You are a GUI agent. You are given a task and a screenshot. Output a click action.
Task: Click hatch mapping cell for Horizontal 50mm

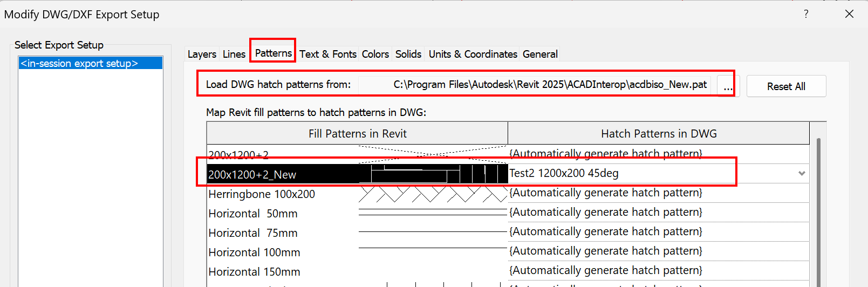click(658, 213)
